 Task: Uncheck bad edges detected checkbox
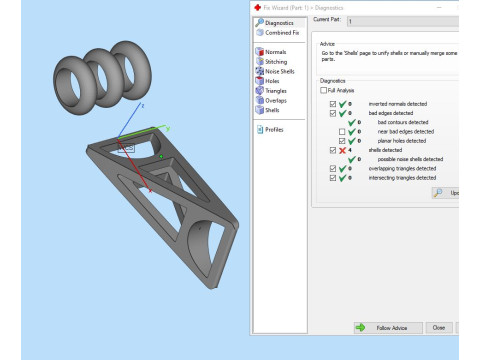(x=333, y=113)
